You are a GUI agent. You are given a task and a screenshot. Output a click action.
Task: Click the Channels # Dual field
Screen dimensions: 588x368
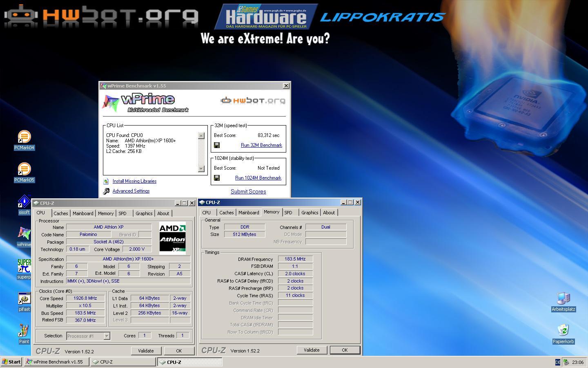coord(326,227)
